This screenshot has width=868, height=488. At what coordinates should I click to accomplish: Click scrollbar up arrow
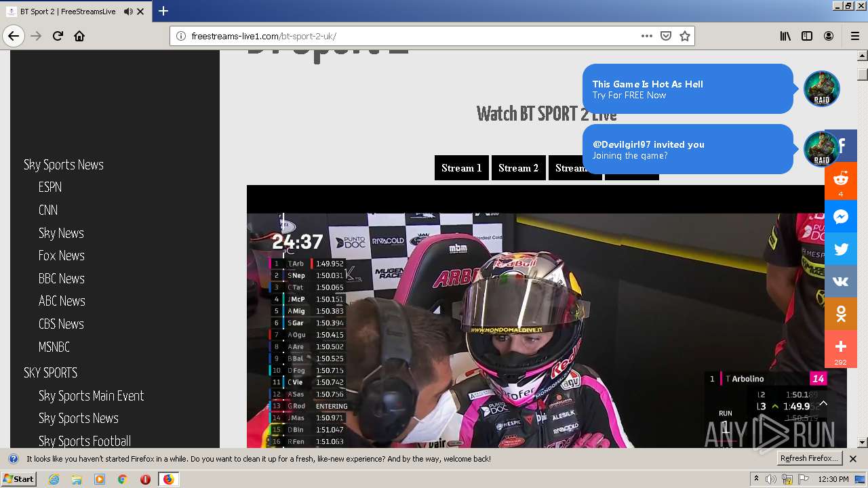pyautogui.click(x=863, y=56)
